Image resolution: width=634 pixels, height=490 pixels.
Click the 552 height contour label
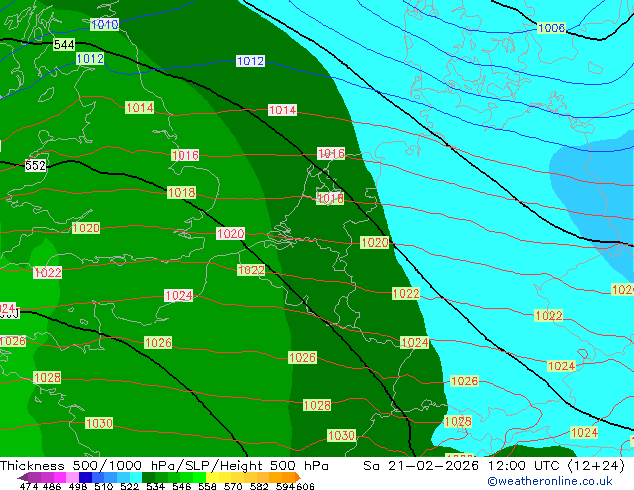pyautogui.click(x=35, y=165)
